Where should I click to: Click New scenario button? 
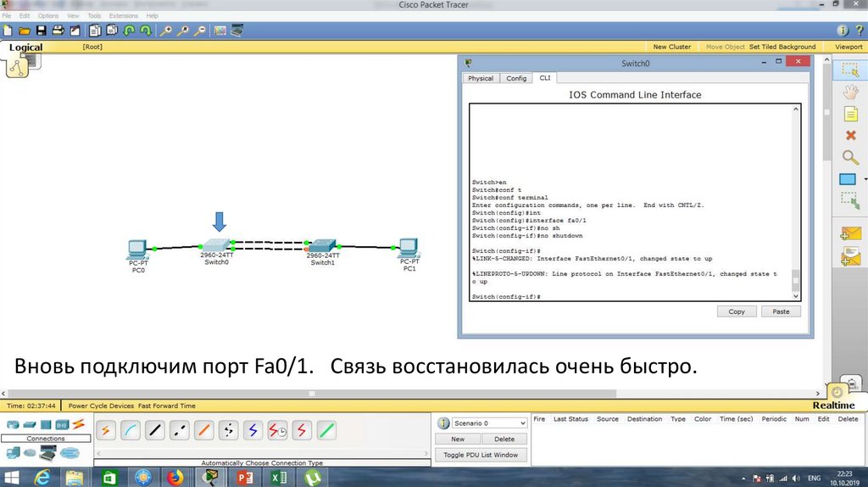pyautogui.click(x=458, y=439)
